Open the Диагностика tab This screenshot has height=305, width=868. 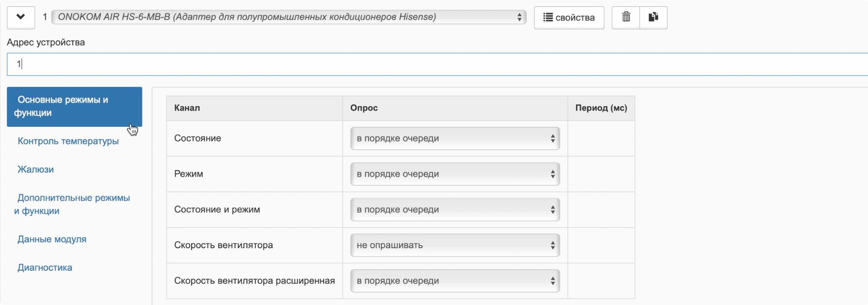tap(45, 268)
